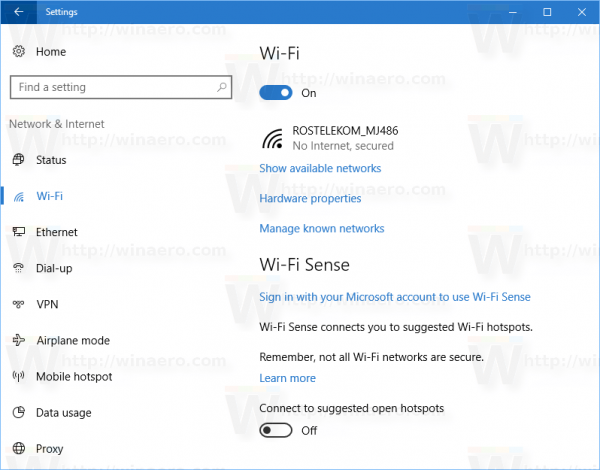Image resolution: width=600 pixels, height=470 pixels.
Task: Click the Mobile hotspot antenna icon
Action: click(x=18, y=376)
